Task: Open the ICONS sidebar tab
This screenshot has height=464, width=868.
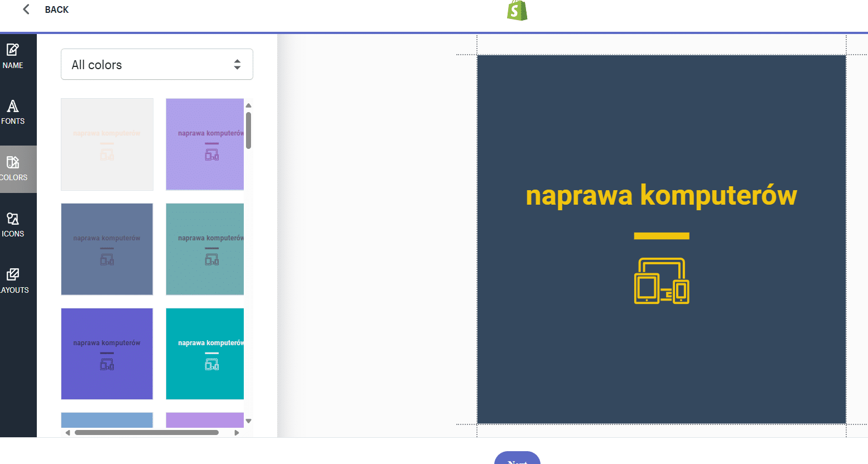Action: click(13, 225)
